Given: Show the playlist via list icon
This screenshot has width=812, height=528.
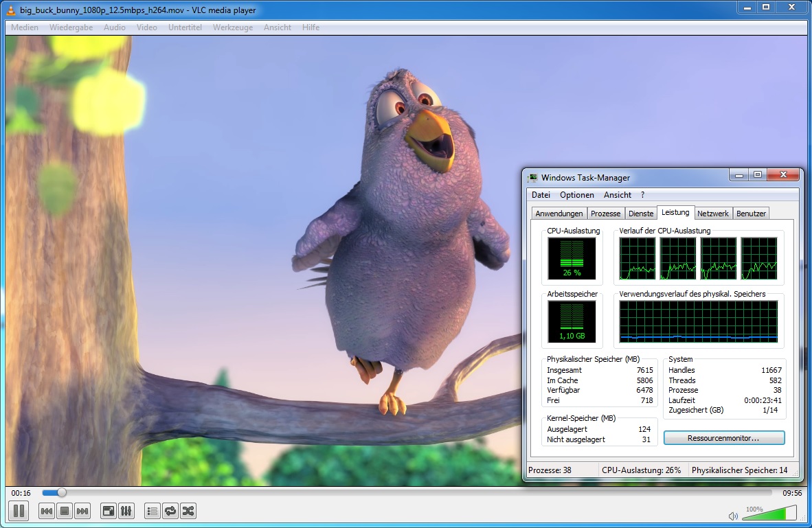Looking at the screenshot, I should (x=153, y=512).
